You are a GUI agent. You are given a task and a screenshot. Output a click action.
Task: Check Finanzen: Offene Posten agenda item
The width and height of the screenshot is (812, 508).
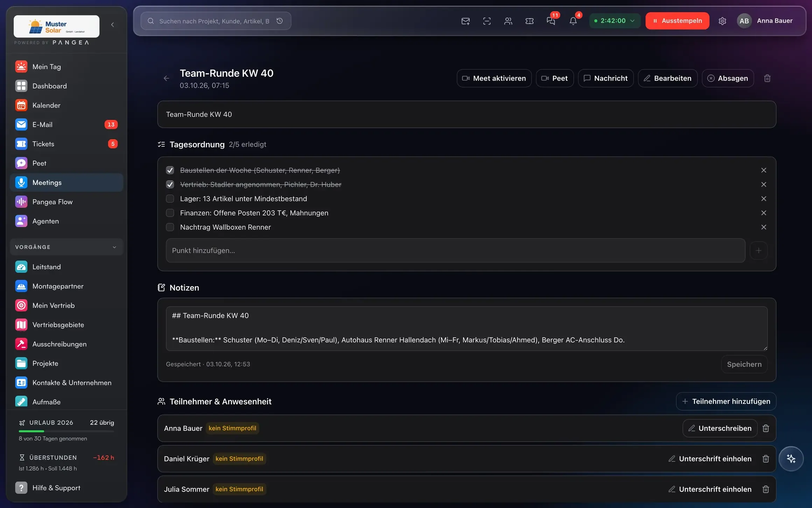[170, 213]
